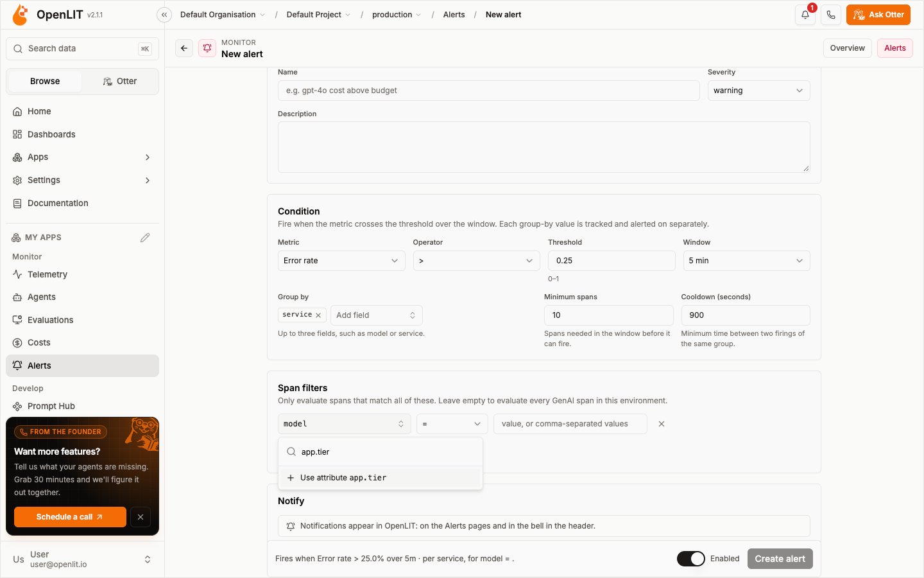This screenshot has height=578, width=924.
Task: Toggle the Enabled switch off
Action: click(x=691, y=559)
